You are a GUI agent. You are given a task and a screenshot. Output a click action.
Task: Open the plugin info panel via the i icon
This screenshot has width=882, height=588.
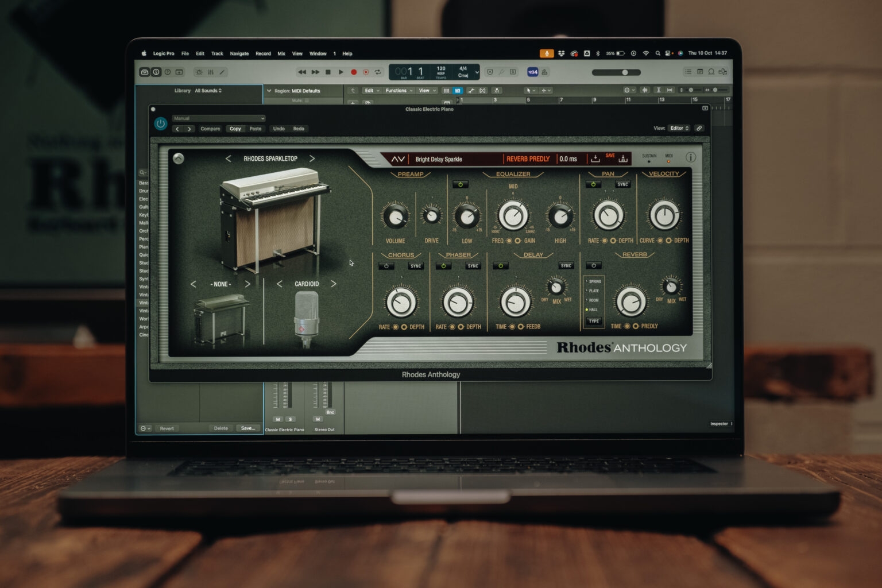(x=691, y=158)
